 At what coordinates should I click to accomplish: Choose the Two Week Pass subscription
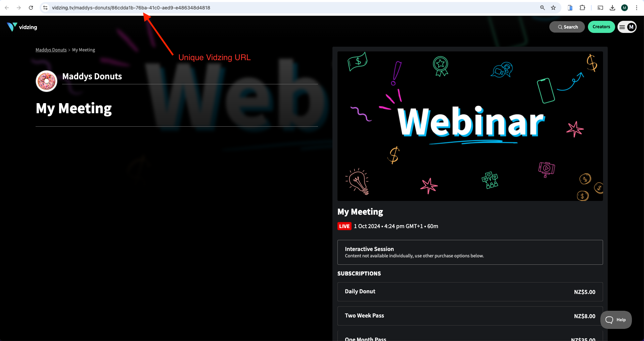470,316
